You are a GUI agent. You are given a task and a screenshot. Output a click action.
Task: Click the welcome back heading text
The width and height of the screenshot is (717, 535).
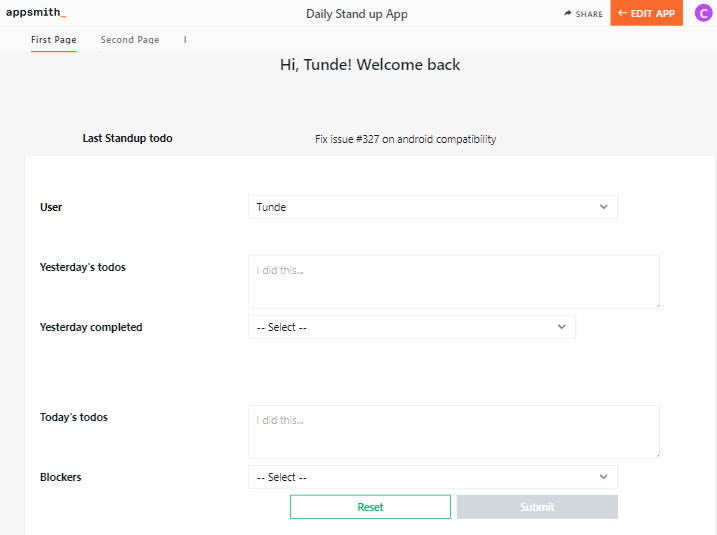(370, 65)
